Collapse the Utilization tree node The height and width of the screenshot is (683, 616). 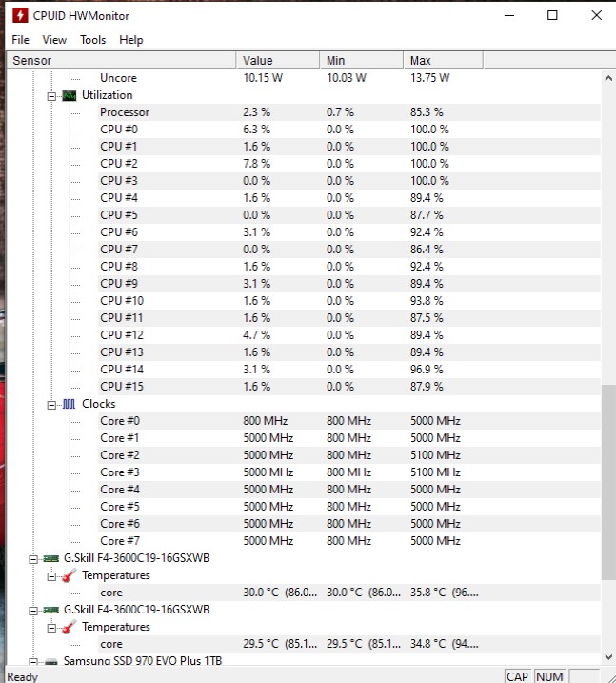[x=51, y=96]
